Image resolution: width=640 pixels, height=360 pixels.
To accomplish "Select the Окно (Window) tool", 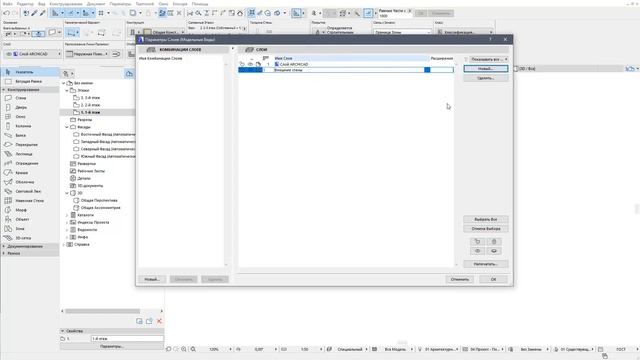I will (x=30, y=117).
